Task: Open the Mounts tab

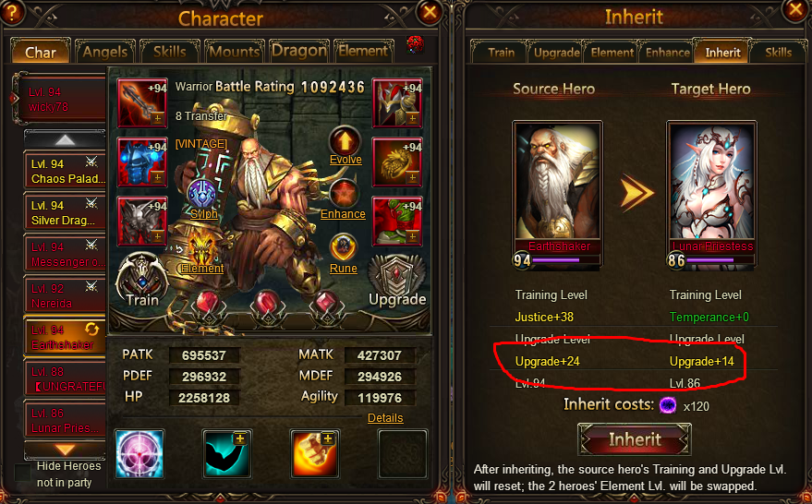Action: pos(234,52)
